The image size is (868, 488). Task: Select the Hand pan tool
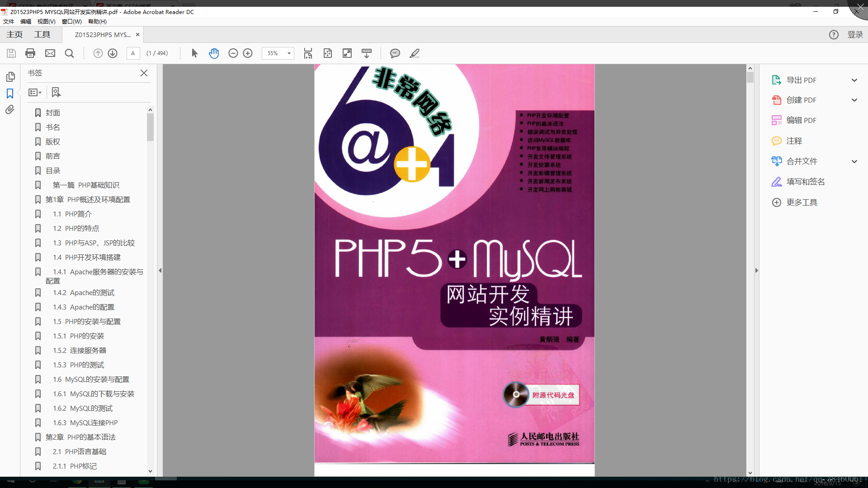click(214, 53)
